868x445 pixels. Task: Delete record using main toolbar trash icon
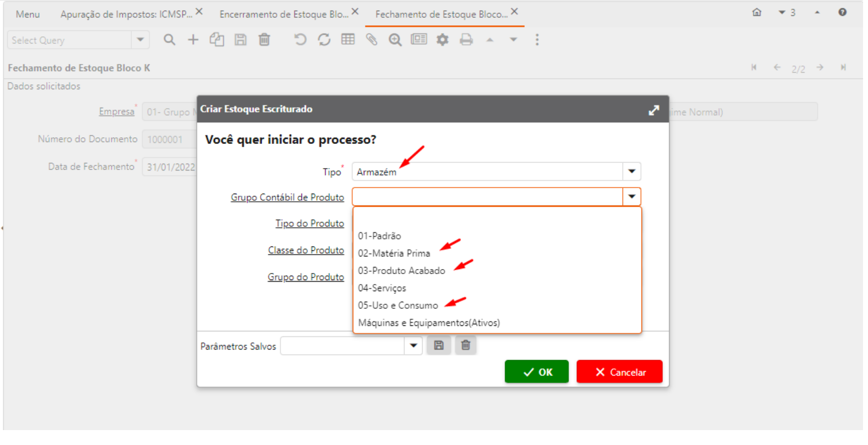click(x=265, y=40)
